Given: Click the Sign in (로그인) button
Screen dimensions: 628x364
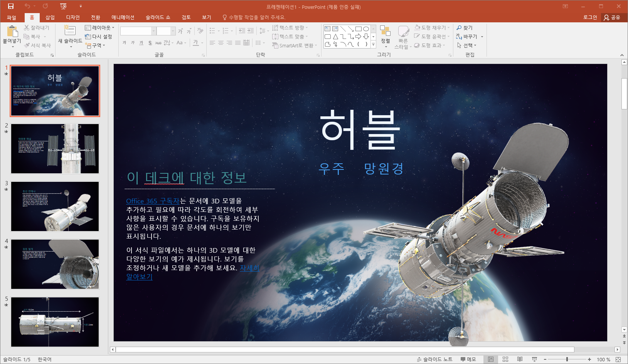Looking at the screenshot, I should coord(590,17).
